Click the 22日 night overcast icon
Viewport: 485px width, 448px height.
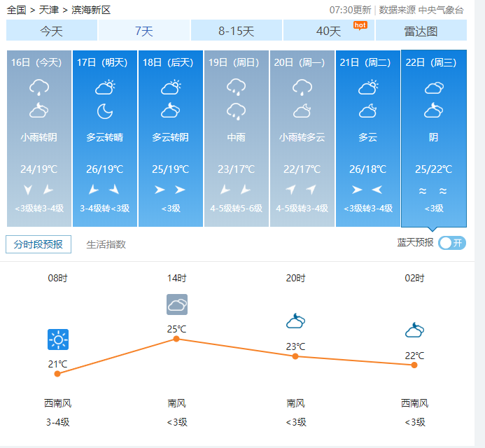(434, 111)
